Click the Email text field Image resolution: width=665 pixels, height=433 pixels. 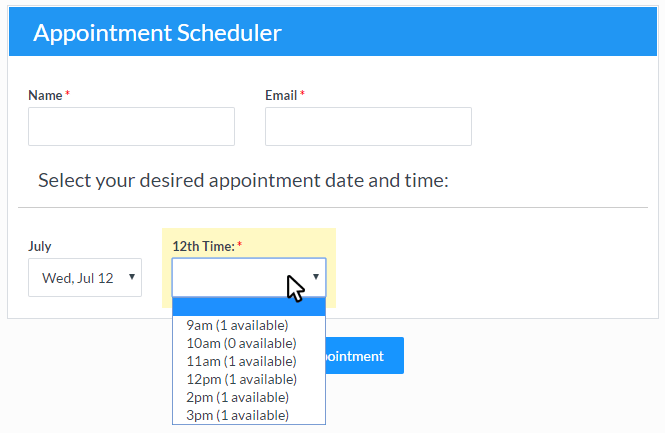tap(368, 126)
